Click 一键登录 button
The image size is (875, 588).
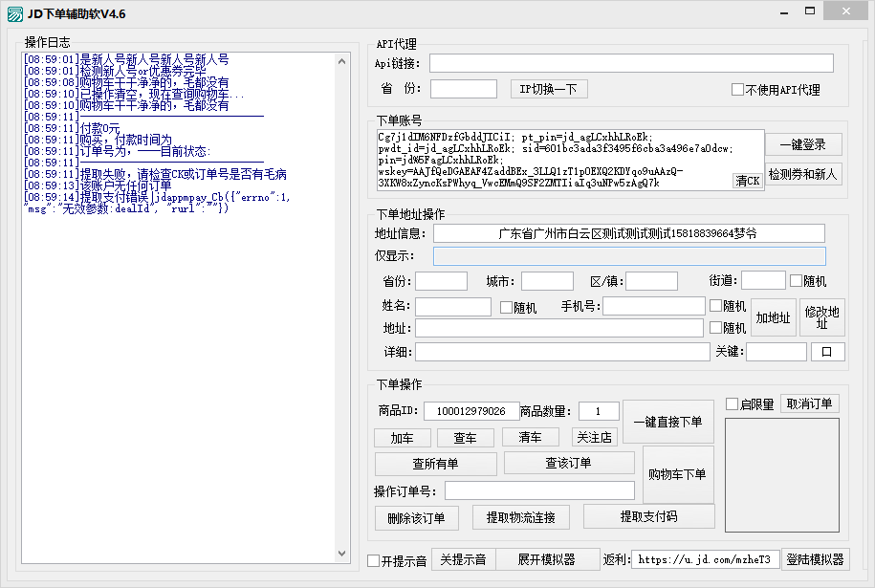802,144
